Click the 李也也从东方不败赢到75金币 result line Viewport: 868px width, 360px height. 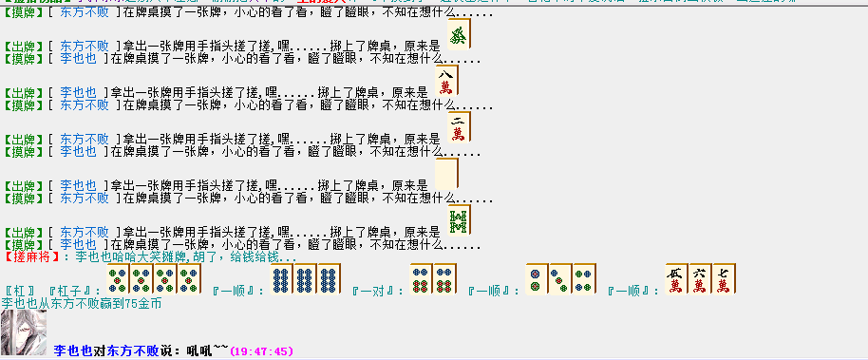pyautogui.click(x=82, y=304)
